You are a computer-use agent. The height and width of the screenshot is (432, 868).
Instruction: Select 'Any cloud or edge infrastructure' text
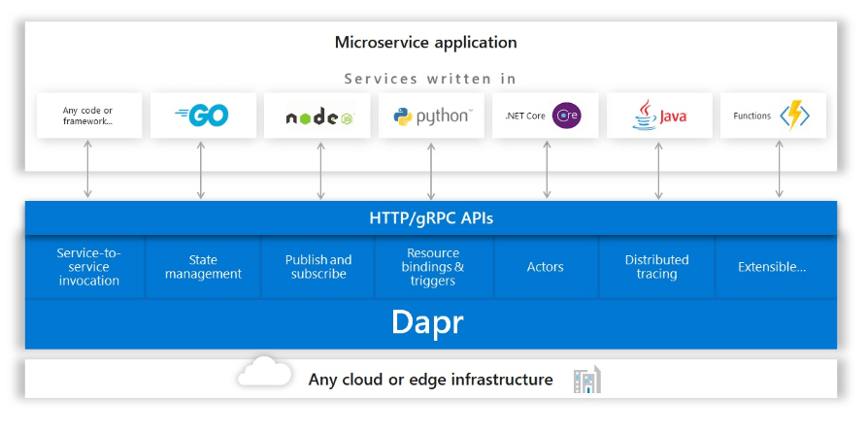[430, 380]
